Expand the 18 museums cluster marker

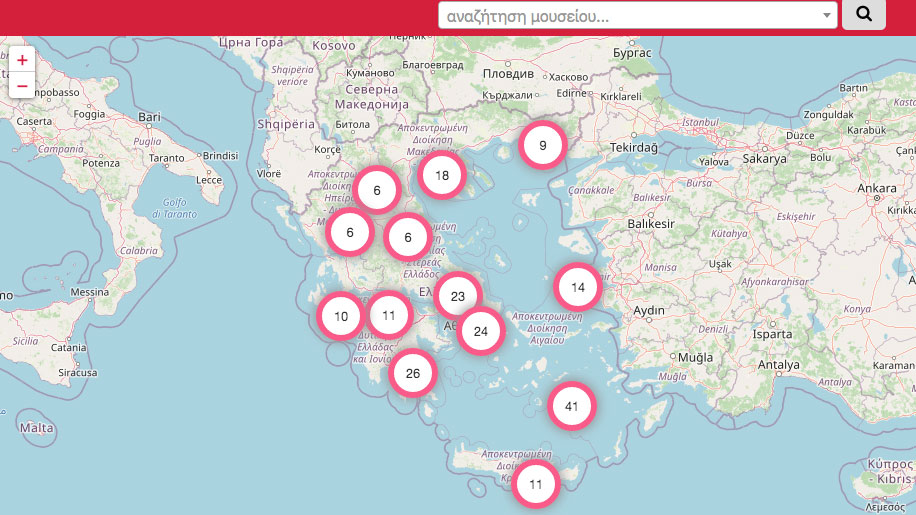coord(442,176)
